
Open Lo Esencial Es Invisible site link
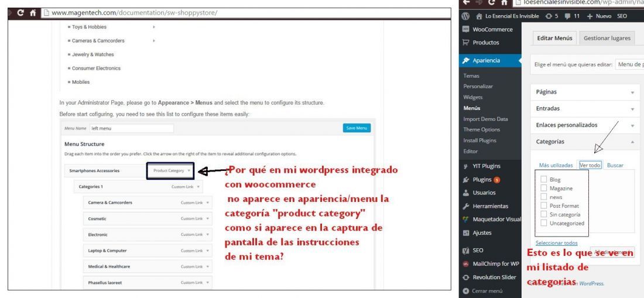[507, 16]
